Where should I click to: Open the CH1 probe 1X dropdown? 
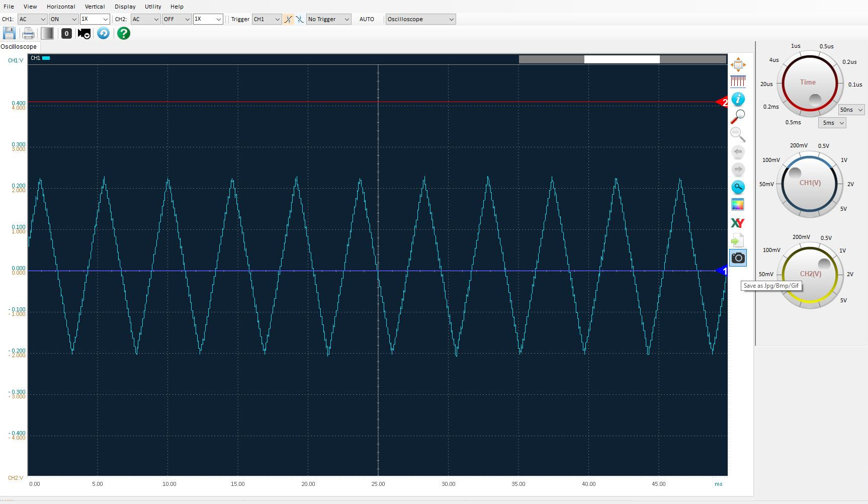click(95, 19)
